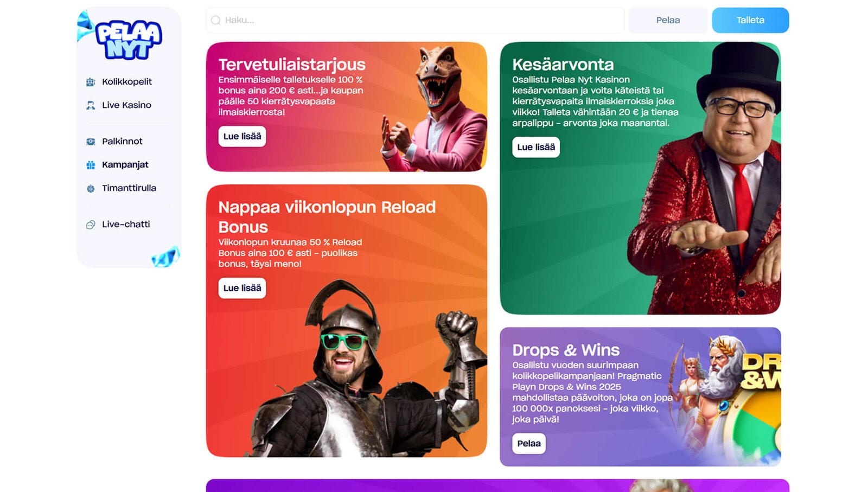Click the Kolikkopelit slot machine icon
Image resolution: width=868 pixels, height=492 pixels.
pos(91,82)
